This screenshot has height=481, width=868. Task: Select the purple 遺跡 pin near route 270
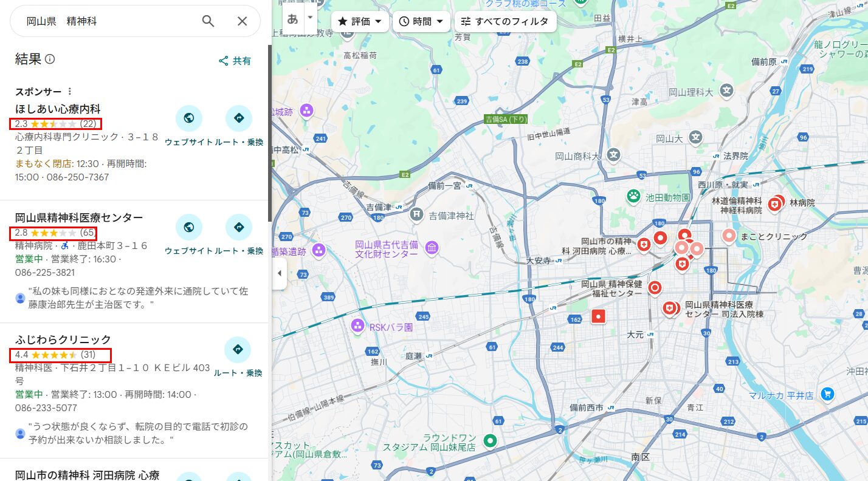point(319,250)
